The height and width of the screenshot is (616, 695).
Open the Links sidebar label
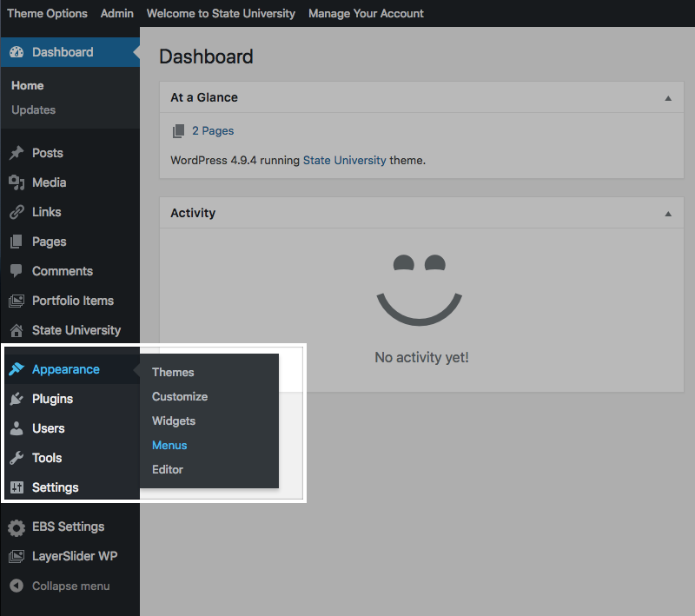click(x=47, y=212)
